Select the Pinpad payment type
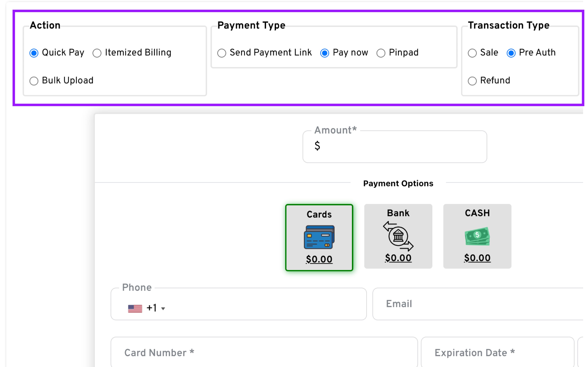The image size is (588, 367). pyautogui.click(x=381, y=53)
